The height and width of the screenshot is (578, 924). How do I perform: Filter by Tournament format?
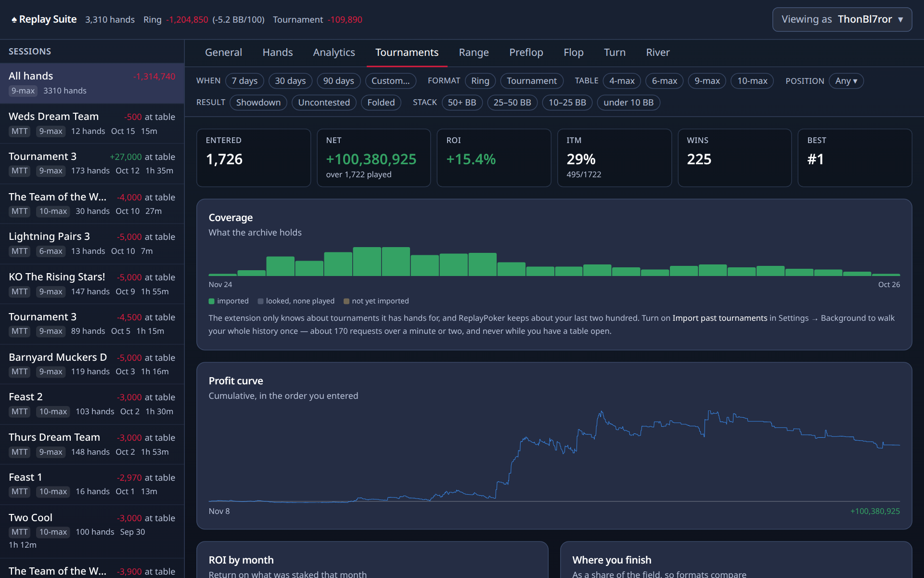531,81
